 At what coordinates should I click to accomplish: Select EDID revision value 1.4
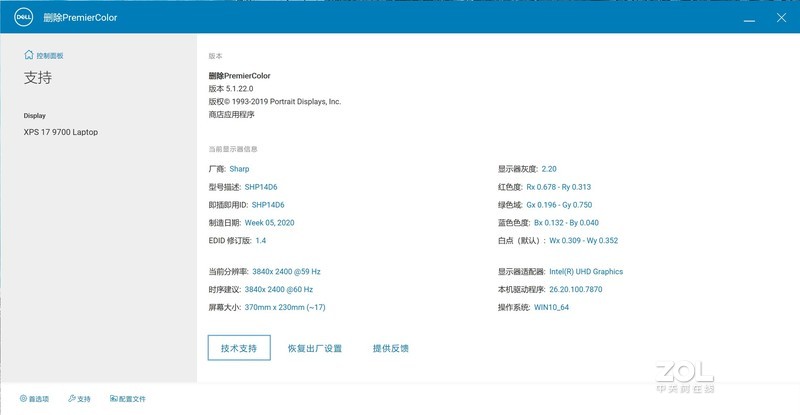coord(261,240)
